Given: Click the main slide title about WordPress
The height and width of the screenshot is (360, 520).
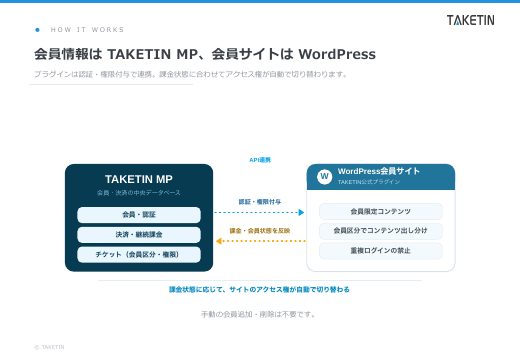Looking at the screenshot, I should tap(205, 54).
